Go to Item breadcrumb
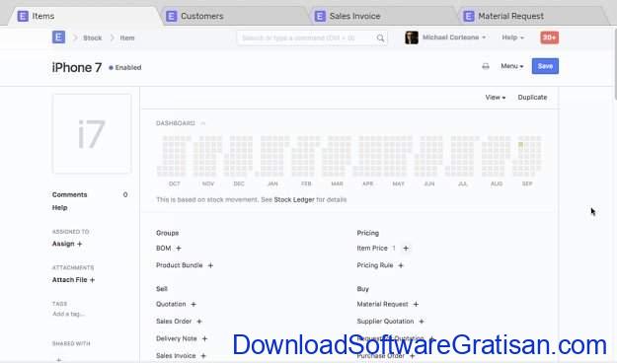The image size is (617, 364). (x=127, y=37)
